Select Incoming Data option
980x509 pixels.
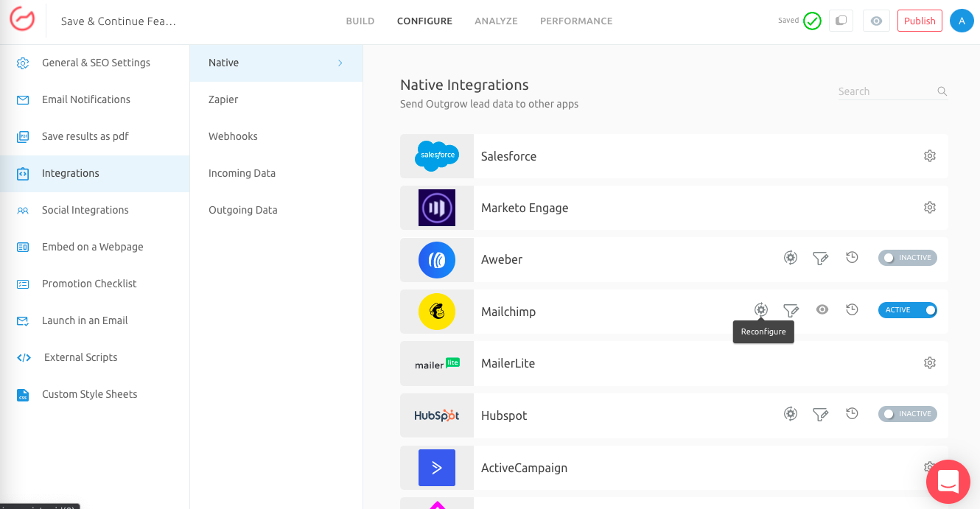276,173
